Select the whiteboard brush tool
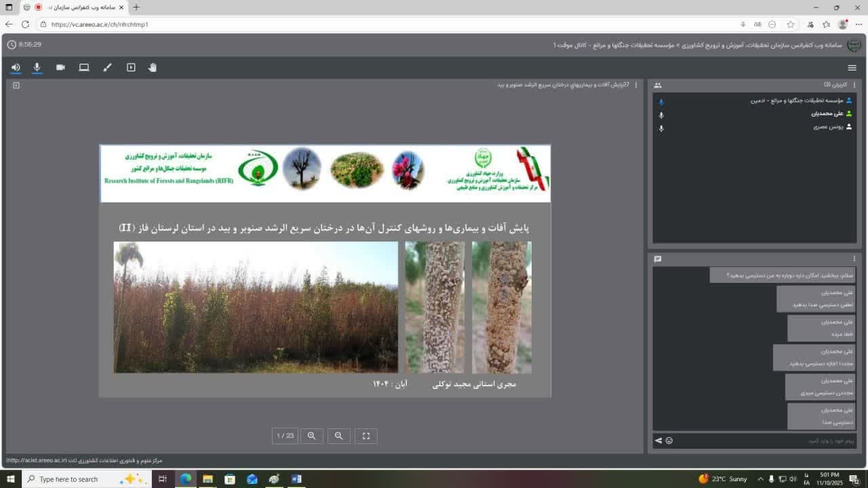 coord(107,68)
